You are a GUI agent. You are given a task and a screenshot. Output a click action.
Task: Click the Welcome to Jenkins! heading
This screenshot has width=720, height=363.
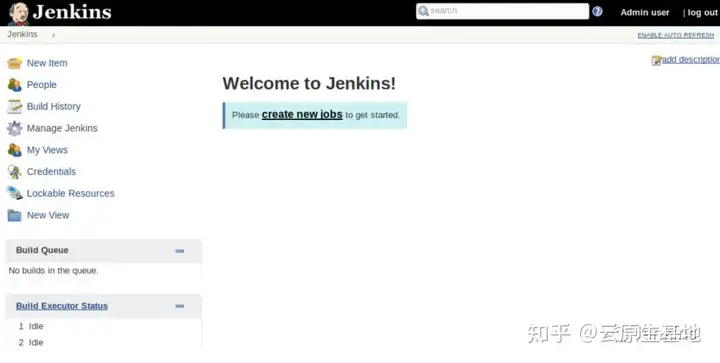tap(309, 83)
